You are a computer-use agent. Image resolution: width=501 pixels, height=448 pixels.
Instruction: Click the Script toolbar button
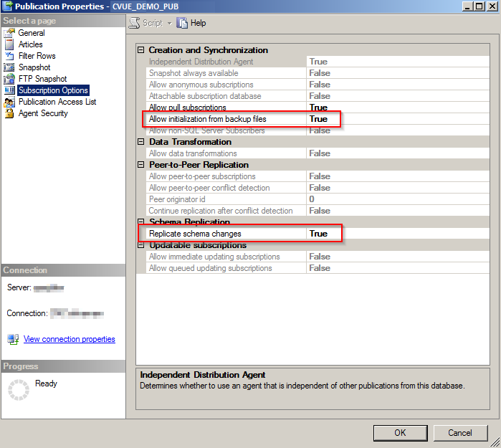146,23
